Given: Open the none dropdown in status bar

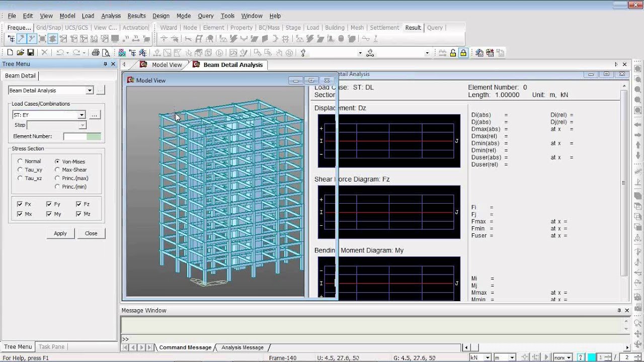Looking at the screenshot, I should [x=570, y=357].
